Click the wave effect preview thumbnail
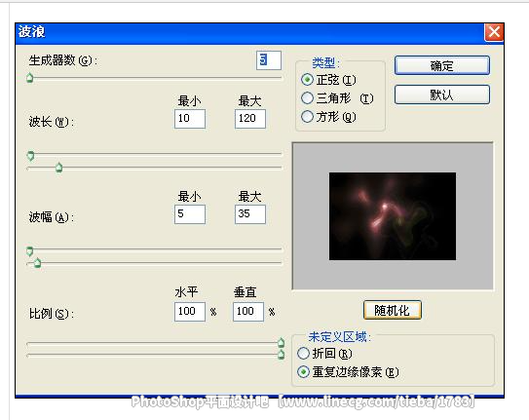529x420 pixels. tap(393, 216)
